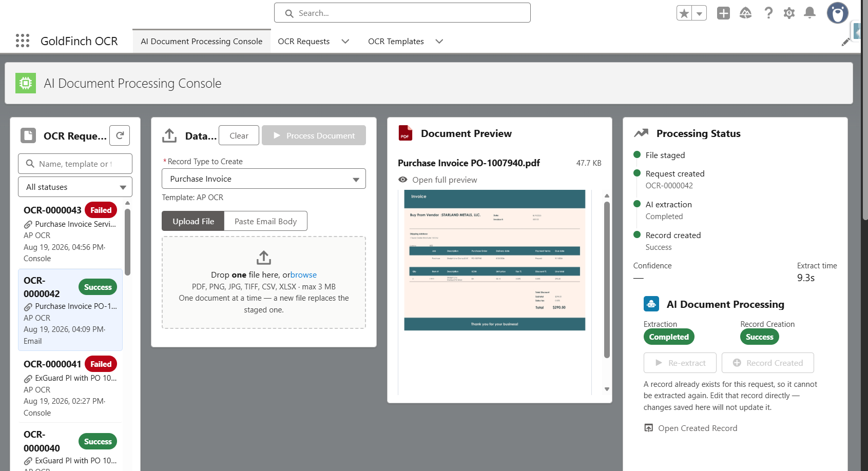Click the attachment icon on OCR-0000041
The height and width of the screenshot is (471, 868).
coord(28,378)
